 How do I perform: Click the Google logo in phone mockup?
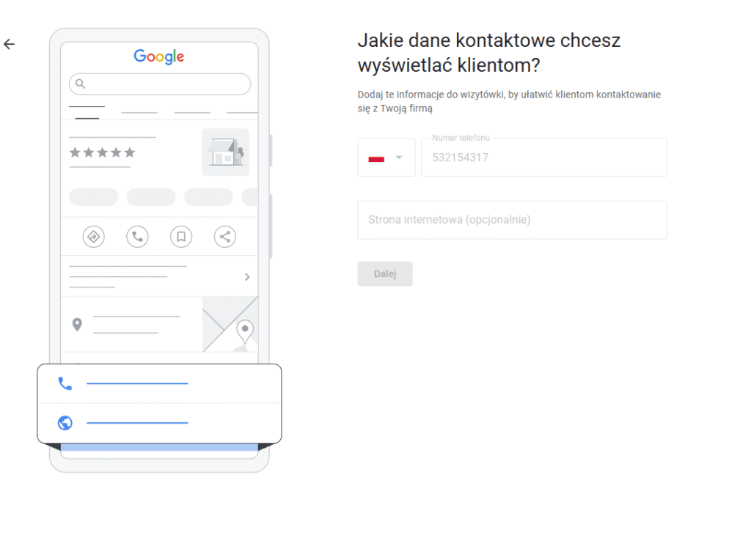coord(159,56)
